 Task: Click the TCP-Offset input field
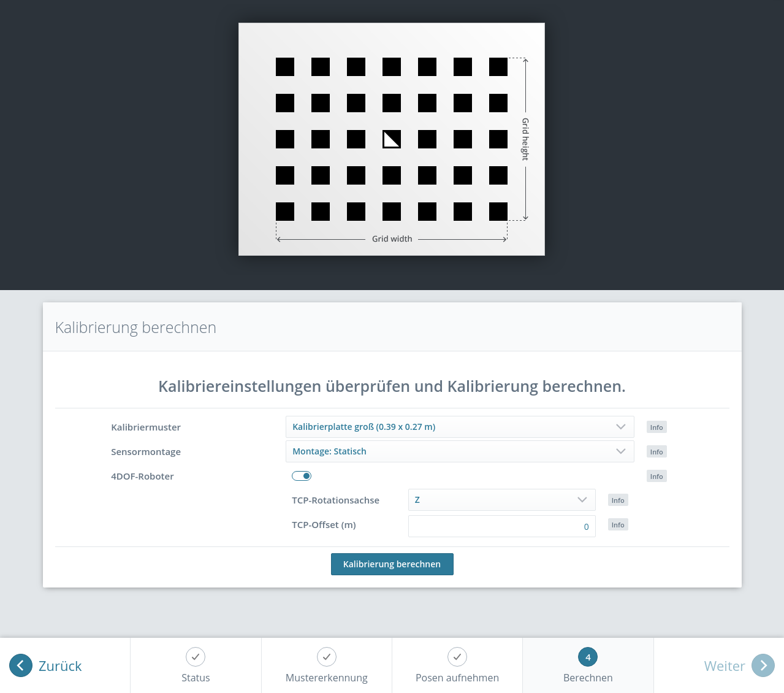(x=501, y=526)
